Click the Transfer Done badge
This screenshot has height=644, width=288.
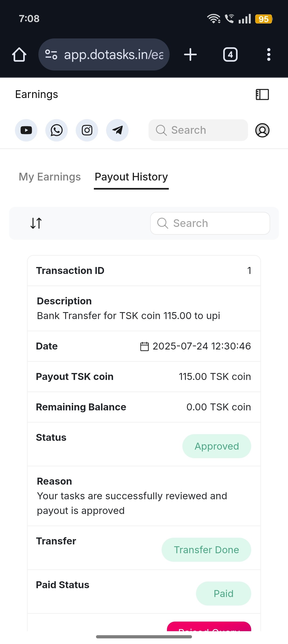click(206, 550)
